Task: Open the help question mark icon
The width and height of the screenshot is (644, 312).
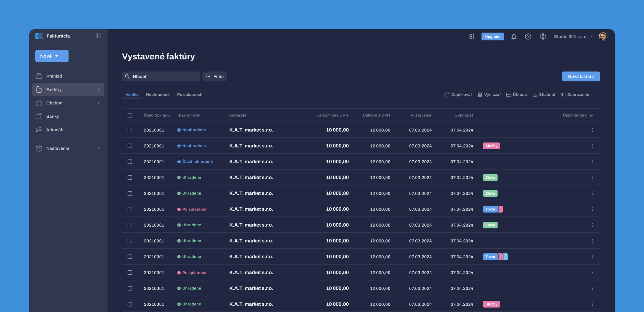Action: (528, 36)
